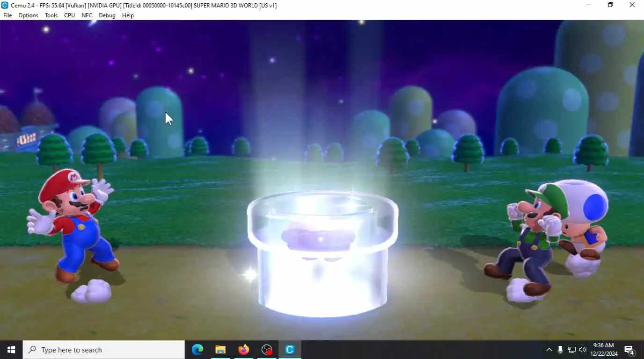The image size is (644, 359).
Task: Open the OBS Studio taskbar icon
Action: click(x=267, y=350)
